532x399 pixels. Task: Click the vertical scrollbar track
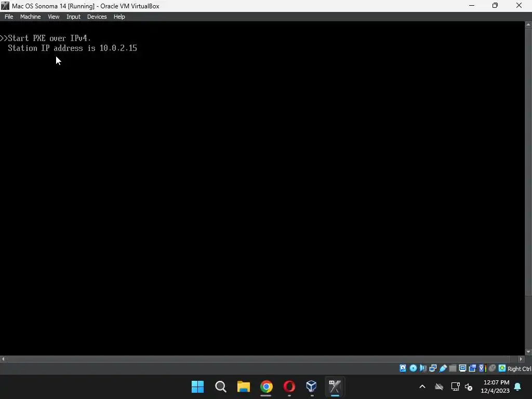(x=528, y=322)
